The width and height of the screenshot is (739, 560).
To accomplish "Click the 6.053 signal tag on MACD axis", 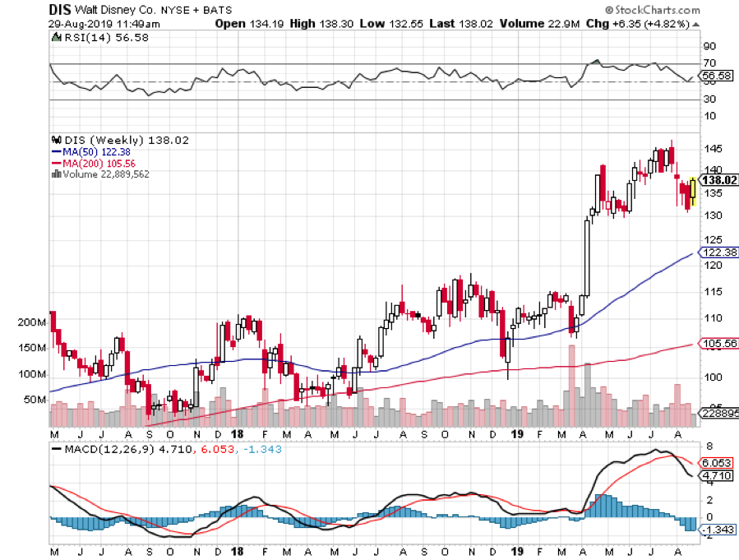I will pos(716,463).
